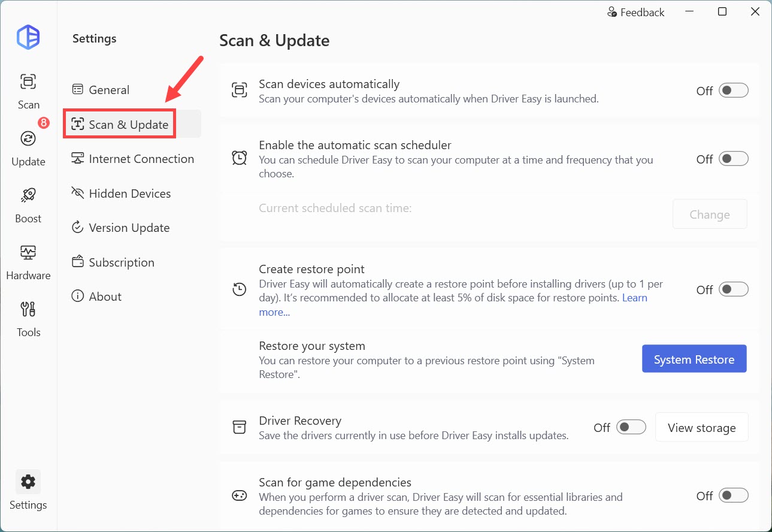772x532 pixels.
Task: Toggle the Create restore point switch
Action: [734, 289]
